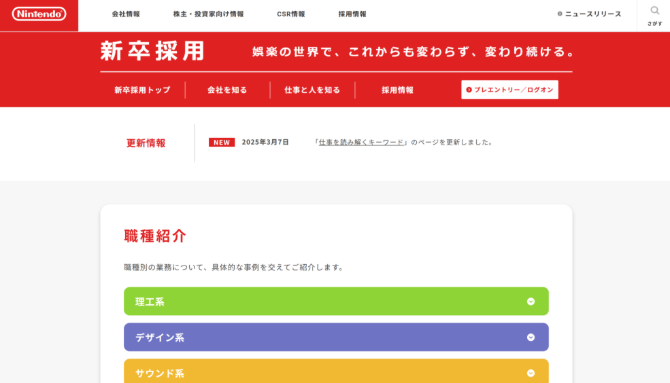670x383 pixels.
Task: Click chevron icon on 理工系 bar
Action: 531,301
